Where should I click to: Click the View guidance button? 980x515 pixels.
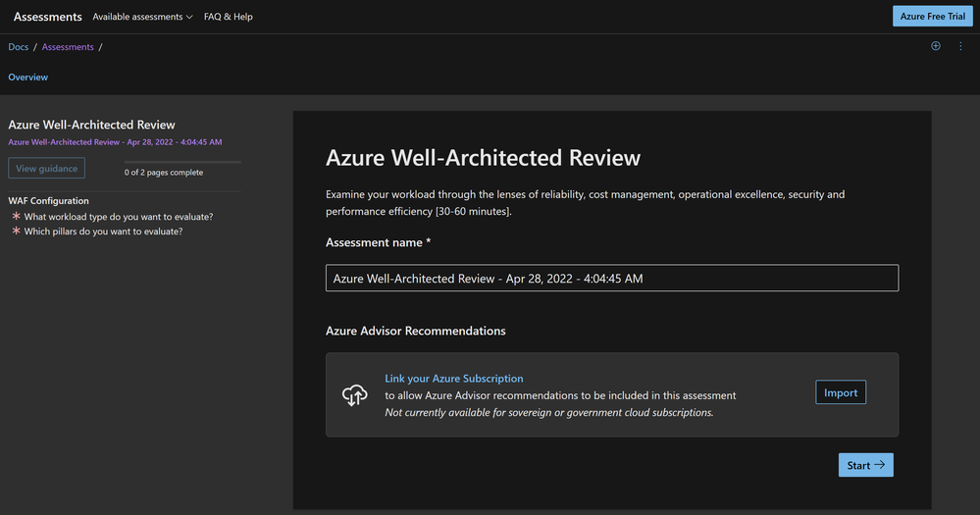(47, 168)
